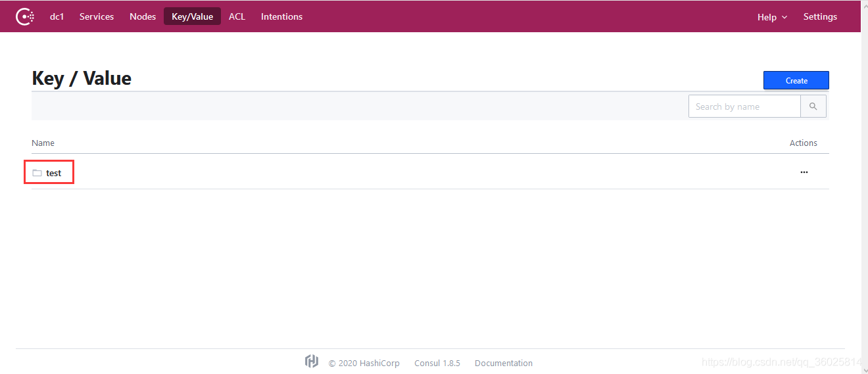The width and height of the screenshot is (868, 374).
Task: Click the Consul logo icon
Action: click(x=25, y=16)
